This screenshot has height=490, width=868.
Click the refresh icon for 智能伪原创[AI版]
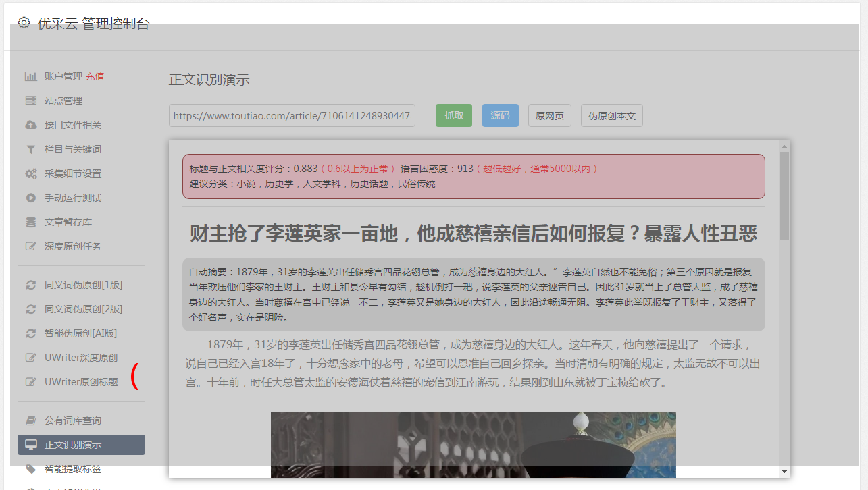[x=30, y=333]
